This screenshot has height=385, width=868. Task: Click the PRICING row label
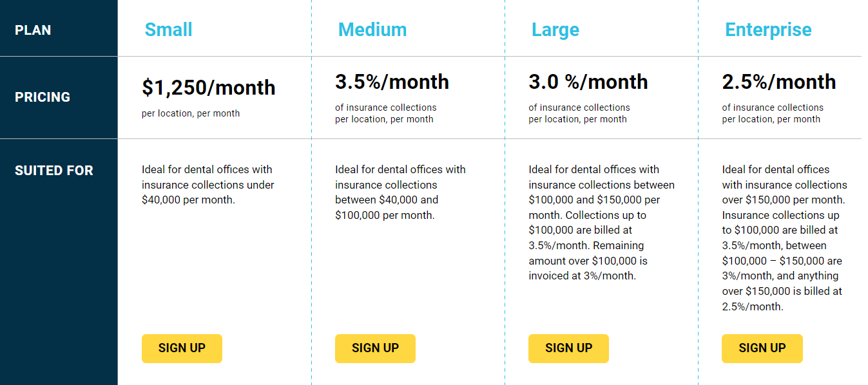[x=43, y=97]
